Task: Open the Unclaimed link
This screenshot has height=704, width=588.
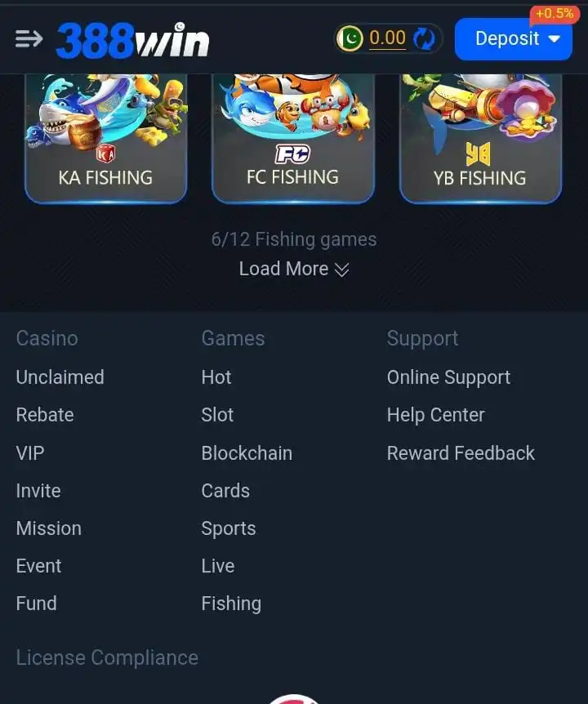Action: pyautogui.click(x=60, y=377)
